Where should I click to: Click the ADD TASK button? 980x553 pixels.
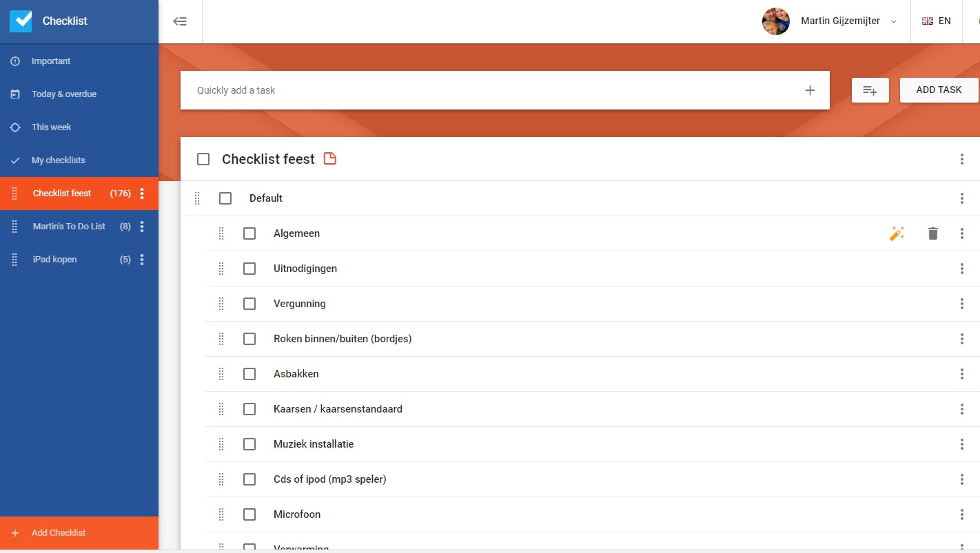click(939, 90)
